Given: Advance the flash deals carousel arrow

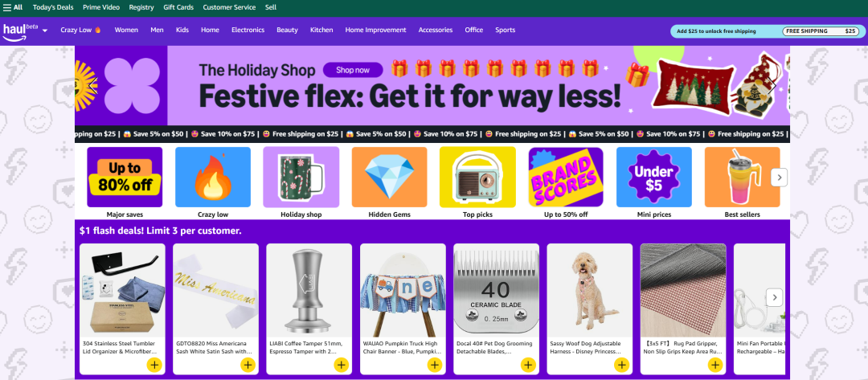Looking at the screenshot, I should click(x=775, y=297).
